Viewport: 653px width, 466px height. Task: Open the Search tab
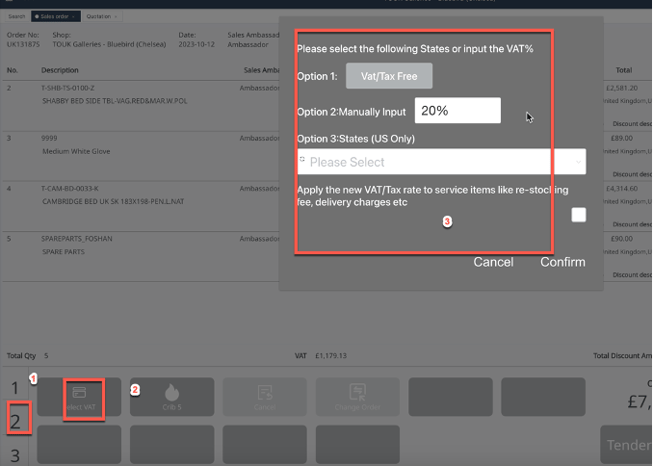coord(15,17)
